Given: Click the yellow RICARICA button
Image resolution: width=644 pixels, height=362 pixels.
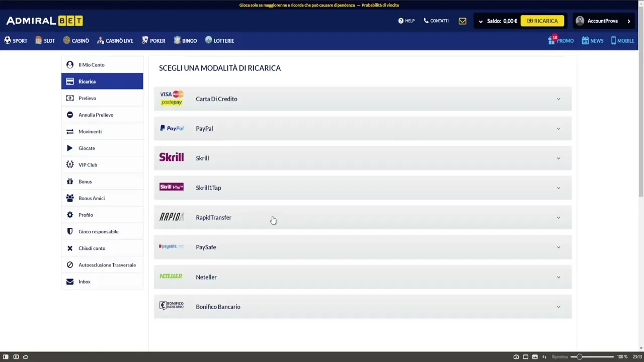Looking at the screenshot, I should point(542,21).
